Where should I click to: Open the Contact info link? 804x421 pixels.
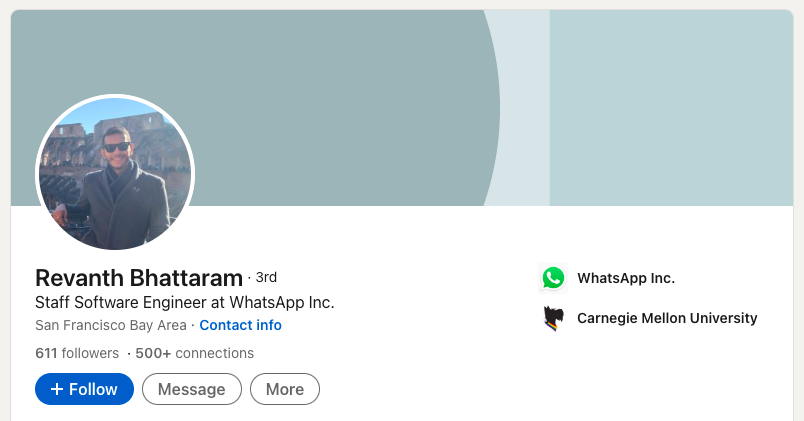point(240,325)
